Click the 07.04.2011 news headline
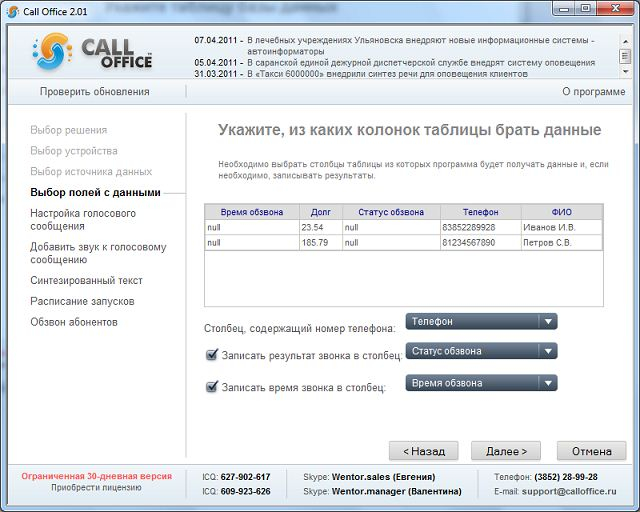640x512 pixels. 420,46
